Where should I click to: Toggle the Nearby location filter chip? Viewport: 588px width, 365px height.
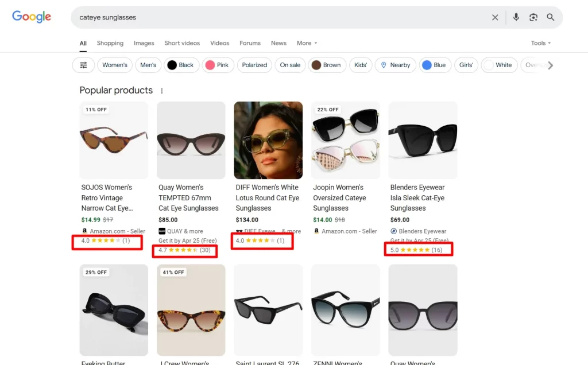(395, 65)
